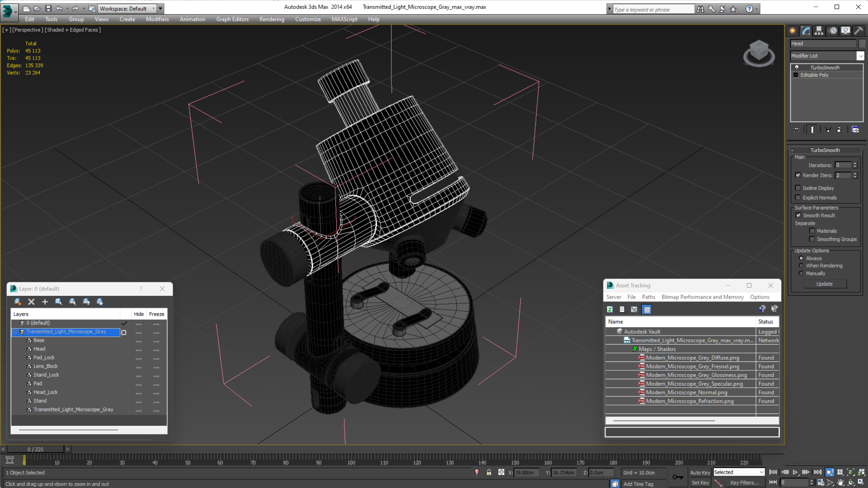Adjust the Render Iters spinner arrows
The width and height of the screenshot is (868, 488).
(x=855, y=175)
